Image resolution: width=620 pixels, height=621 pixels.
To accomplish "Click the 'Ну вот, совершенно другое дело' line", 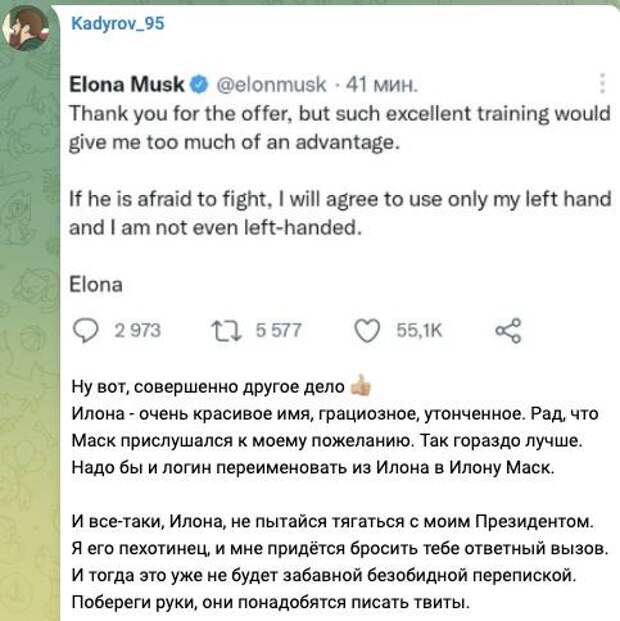I will point(208,387).
